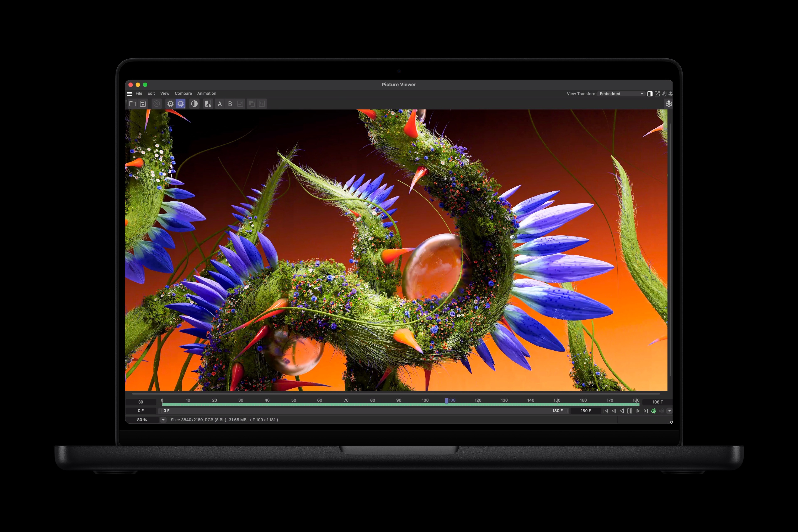Select the hand pan icon
Viewport: 798px width, 532px height.
click(664, 94)
